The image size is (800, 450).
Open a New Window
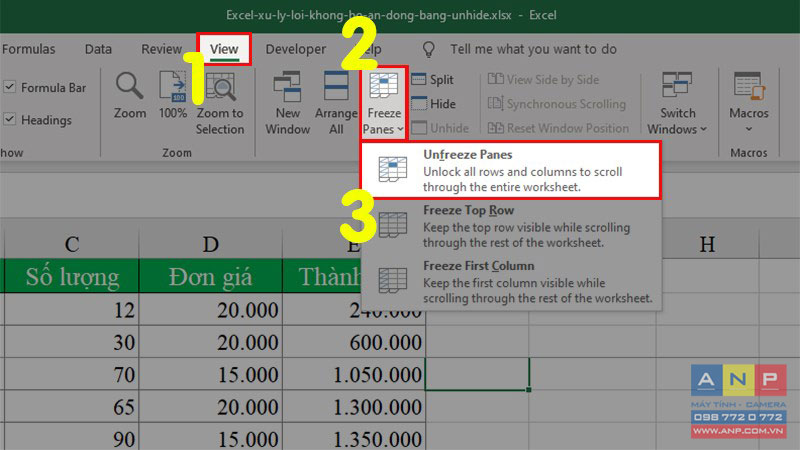click(287, 103)
